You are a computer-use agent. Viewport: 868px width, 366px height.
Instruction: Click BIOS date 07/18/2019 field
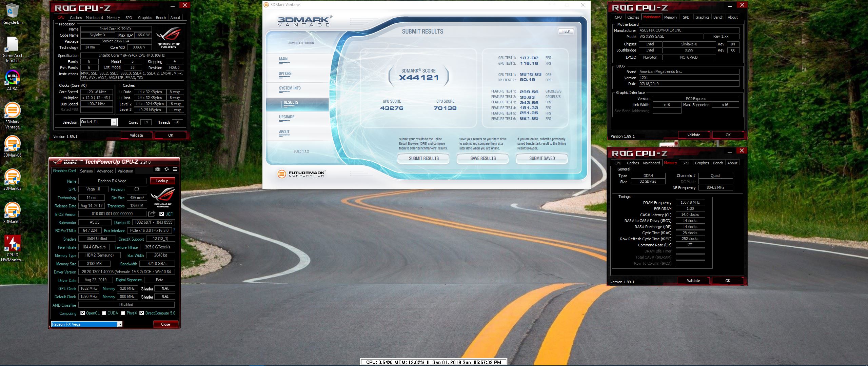689,84
